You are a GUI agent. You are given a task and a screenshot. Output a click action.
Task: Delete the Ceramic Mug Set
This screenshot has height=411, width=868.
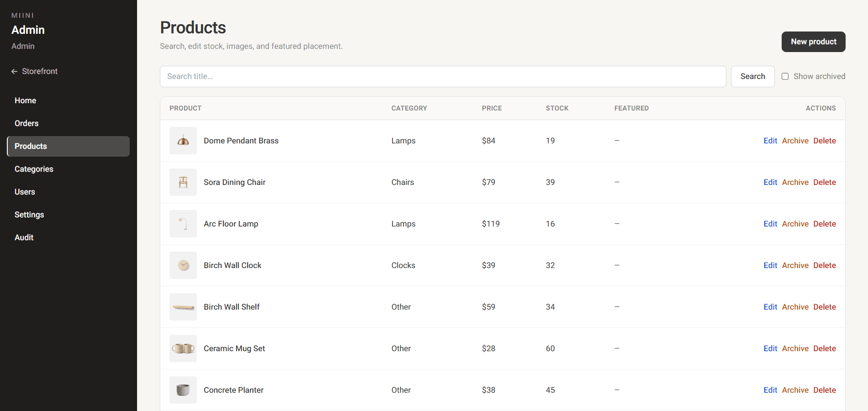pyautogui.click(x=825, y=348)
